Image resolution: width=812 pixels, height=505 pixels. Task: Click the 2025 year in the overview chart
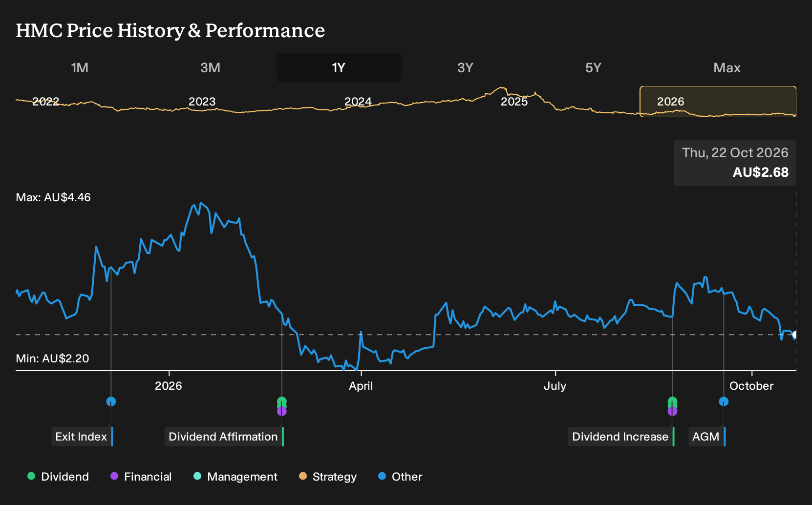click(514, 102)
